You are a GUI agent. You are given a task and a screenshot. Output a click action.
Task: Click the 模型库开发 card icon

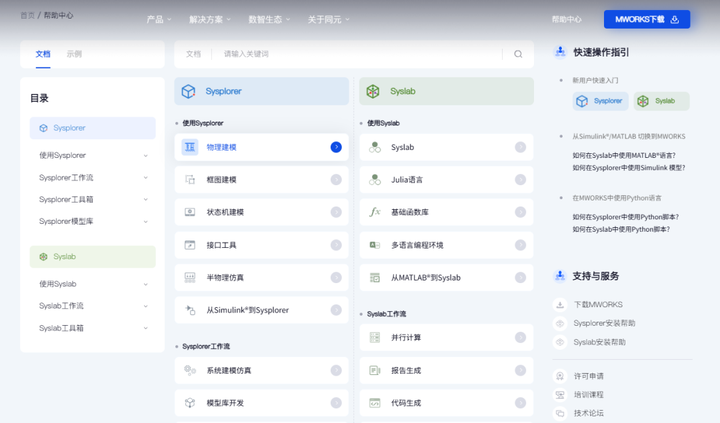[190, 403]
